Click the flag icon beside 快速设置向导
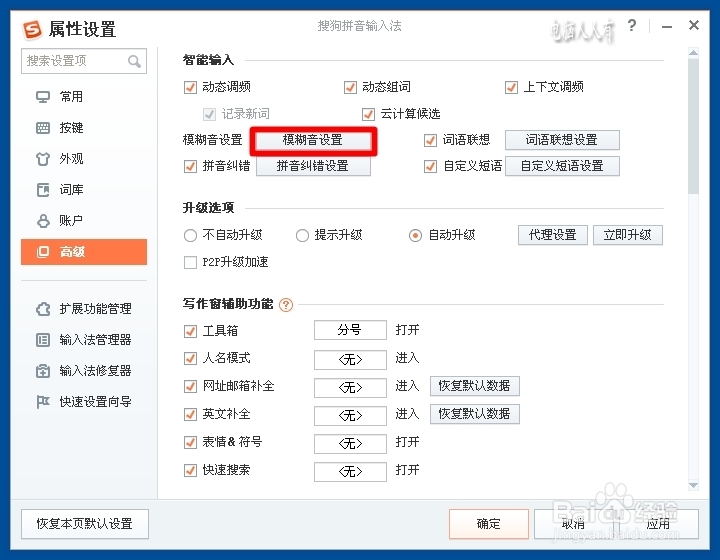Viewport: 720px width, 560px height. [x=43, y=402]
